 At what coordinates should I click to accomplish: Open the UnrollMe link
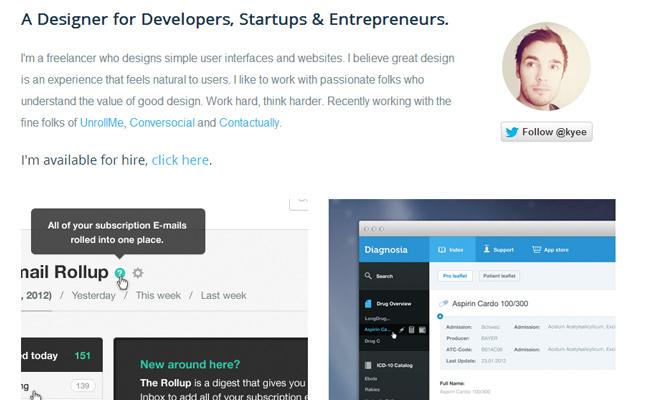click(102, 123)
